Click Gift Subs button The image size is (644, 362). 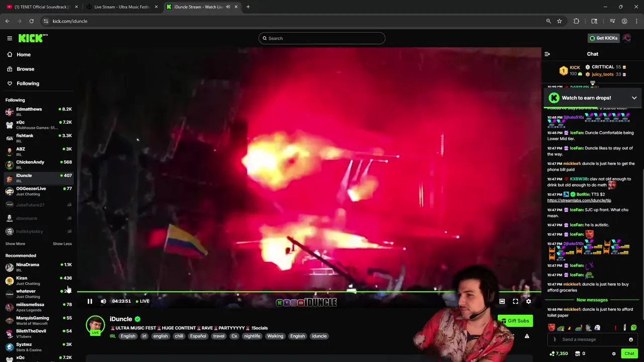tap(515, 321)
